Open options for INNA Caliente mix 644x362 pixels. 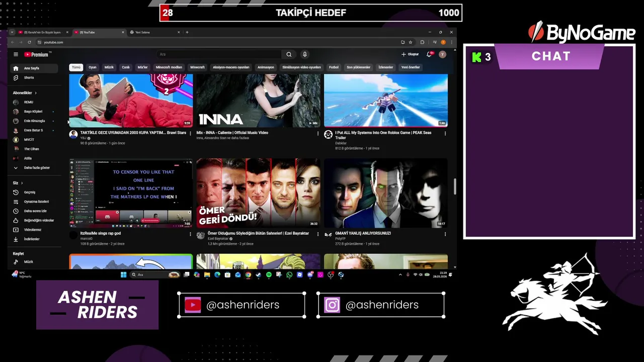[317, 133]
